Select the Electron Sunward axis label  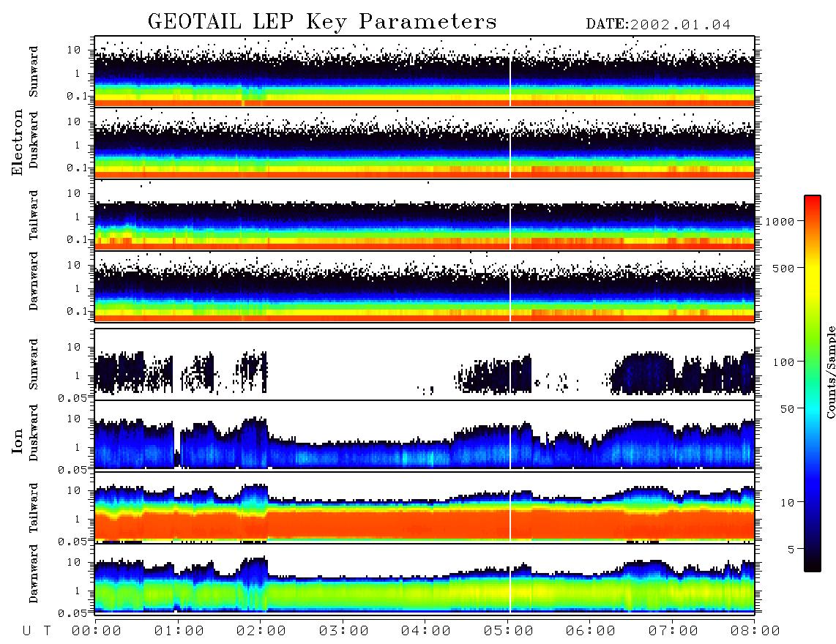(x=34, y=72)
